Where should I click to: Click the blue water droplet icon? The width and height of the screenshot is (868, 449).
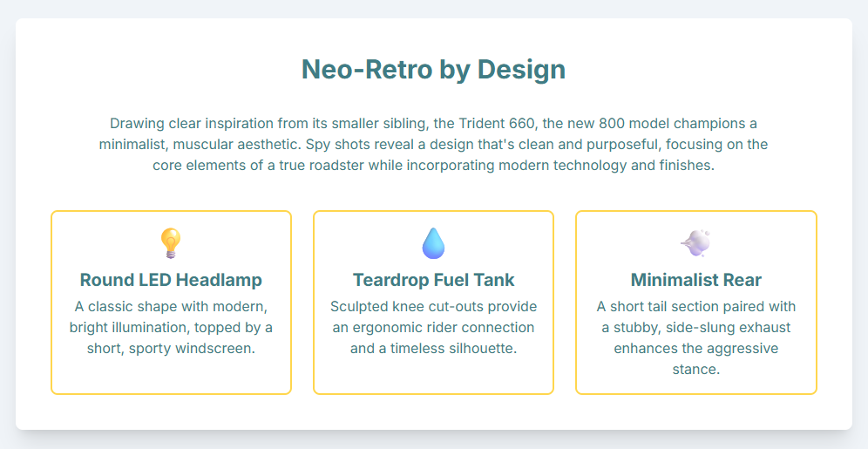click(x=433, y=243)
